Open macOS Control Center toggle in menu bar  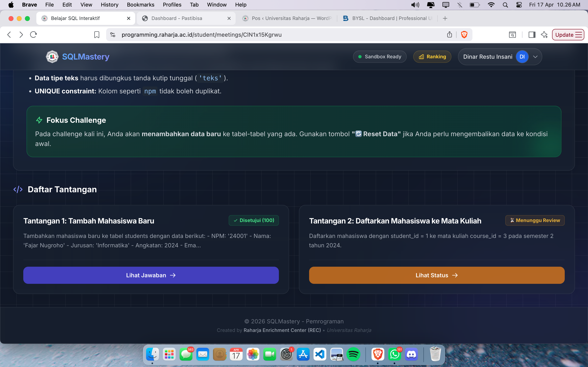[x=519, y=5]
